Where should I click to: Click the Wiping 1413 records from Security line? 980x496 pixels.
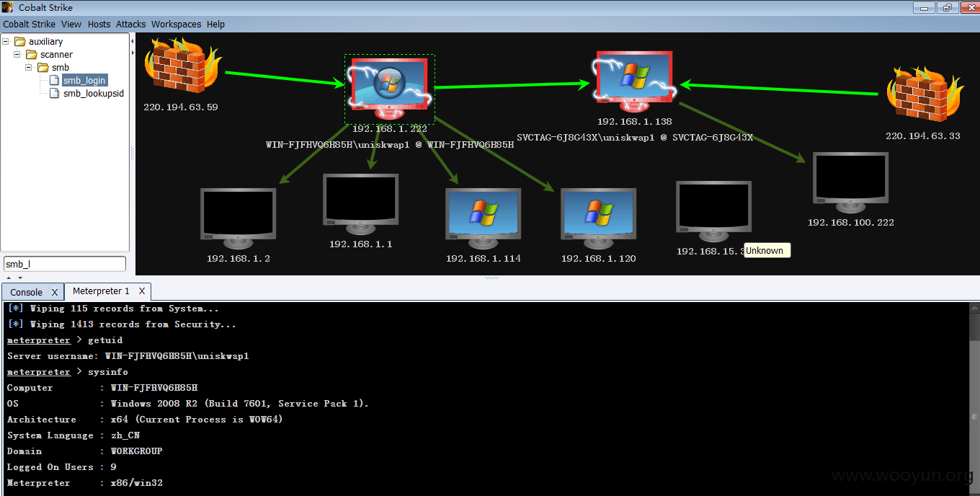click(x=122, y=324)
